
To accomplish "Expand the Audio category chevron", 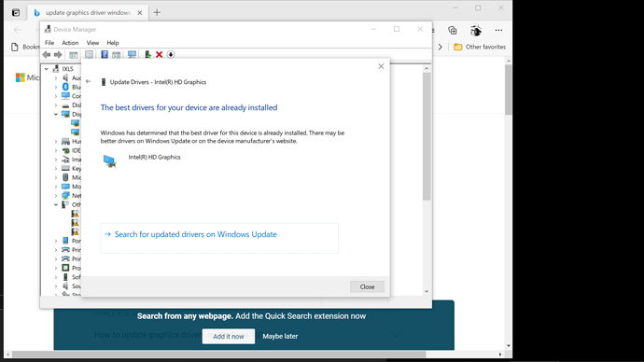I will pyautogui.click(x=56, y=77).
